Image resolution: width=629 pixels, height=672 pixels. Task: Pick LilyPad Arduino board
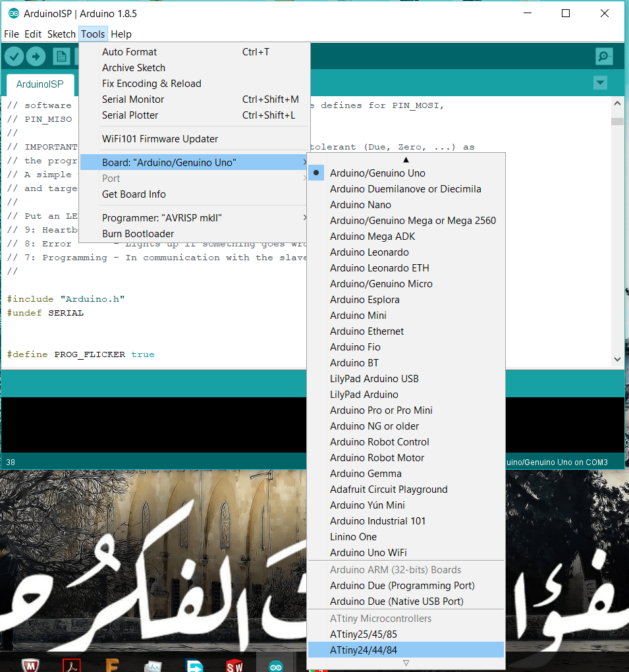[406, 395]
